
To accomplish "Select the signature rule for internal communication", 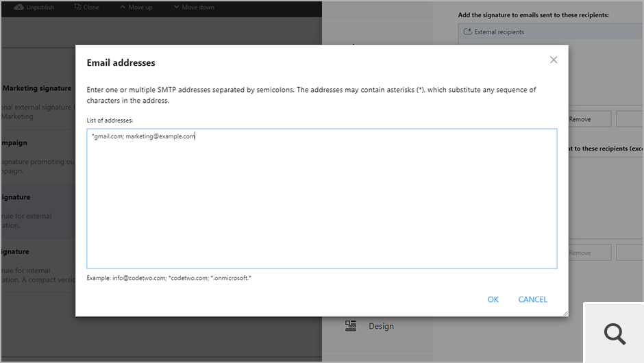I will pos(38,266).
